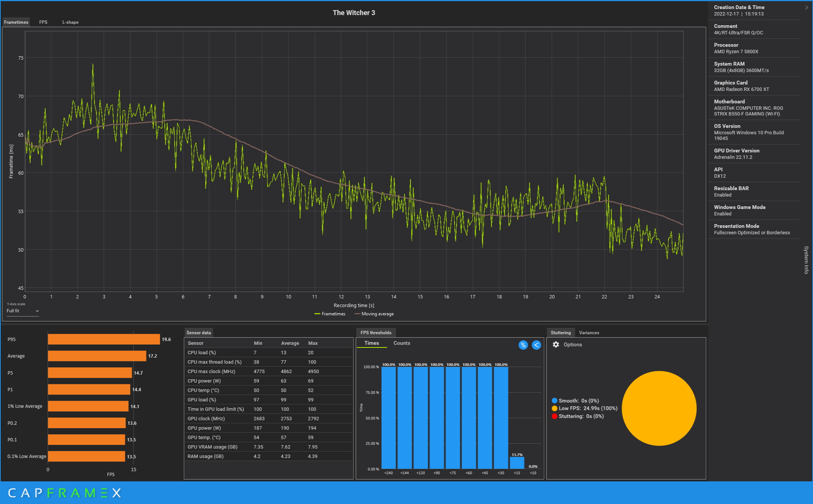Switch to the FPS chart tab
The image size is (813, 504).
[43, 22]
